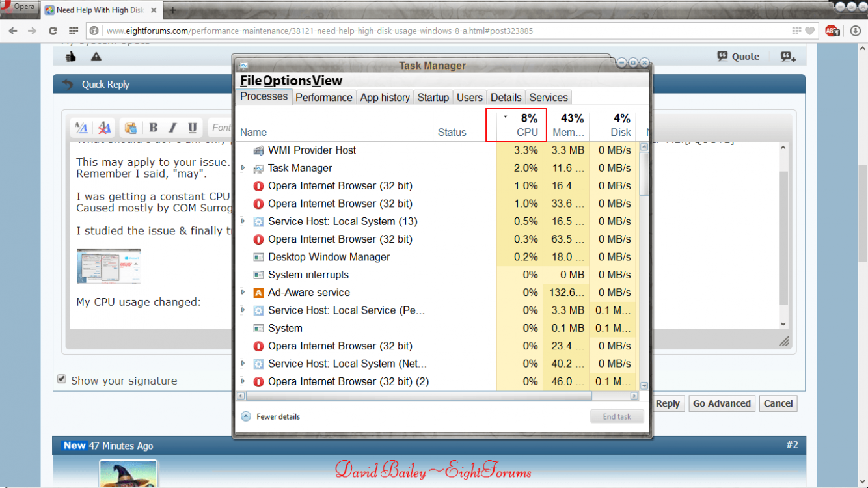Image resolution: width=868 pixels, height=488 pixels.
Task: Click the Status column header
Action: pyautogui.click(x=465, y=125)
